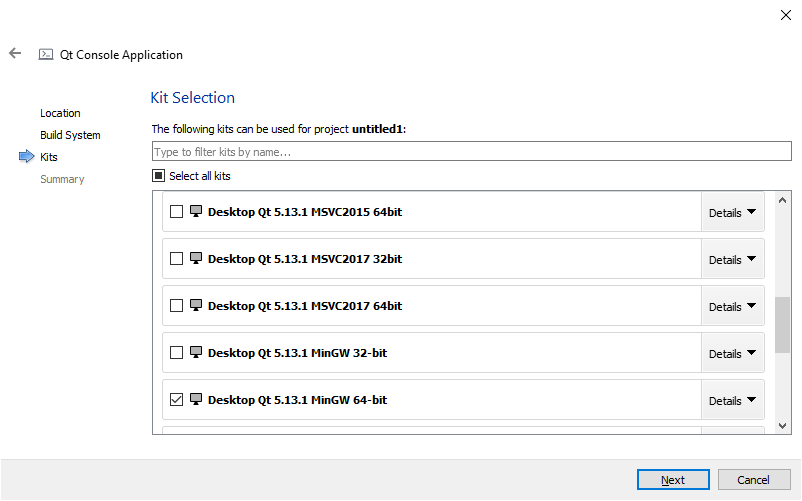Expand Details for MSVC2017 64bit kit

[732, 306]
